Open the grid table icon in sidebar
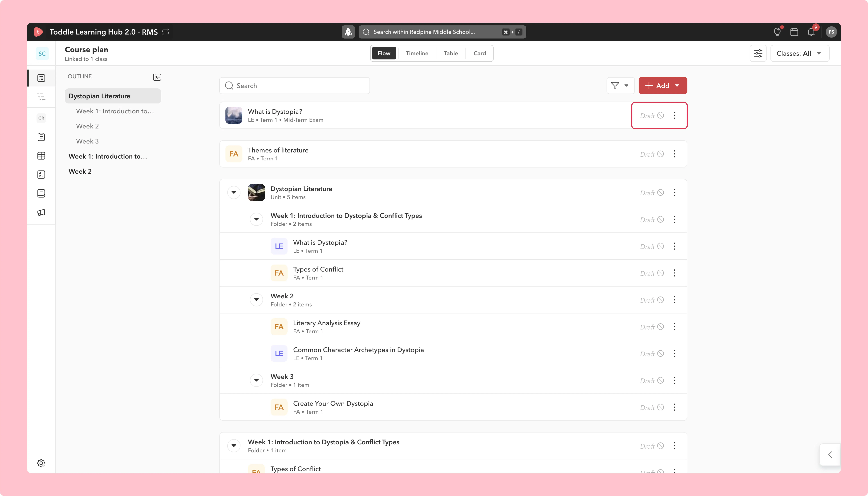Viewport: 868px width, 496px height. 41,156
